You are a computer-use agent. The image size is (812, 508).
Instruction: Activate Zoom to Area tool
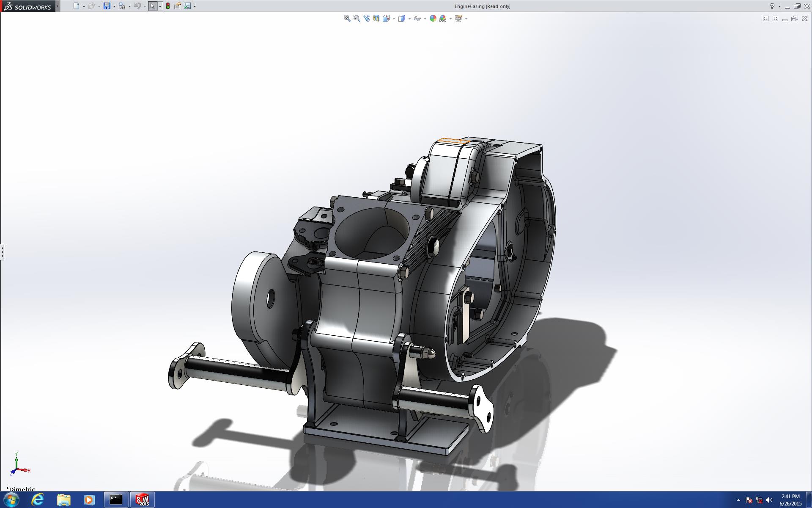click(357, 18)
